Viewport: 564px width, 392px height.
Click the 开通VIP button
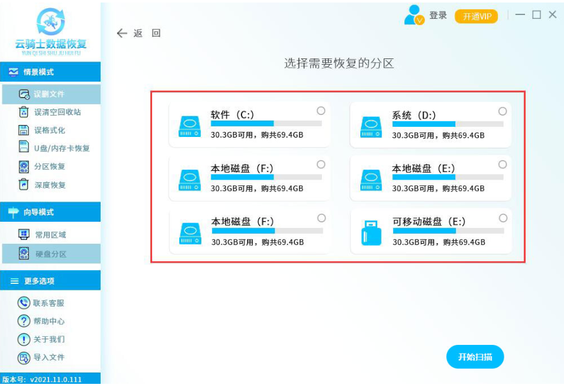[x=476, y=16]
